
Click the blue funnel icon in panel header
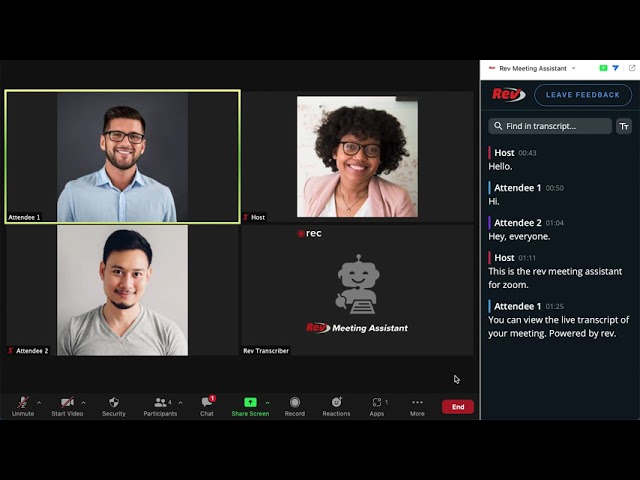pyautogui.click(x=615, y=68)
